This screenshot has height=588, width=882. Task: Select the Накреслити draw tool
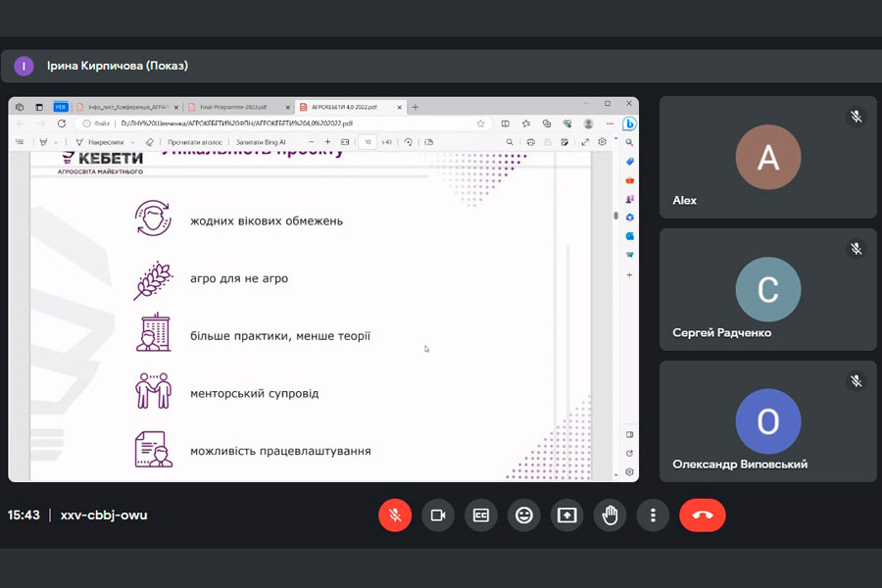[x=100, y=142]
